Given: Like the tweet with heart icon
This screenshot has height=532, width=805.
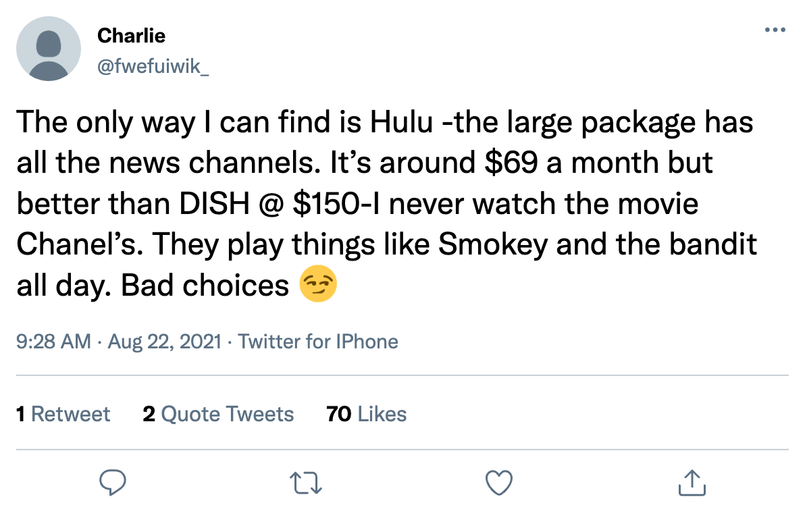Looking at the screenshot, I should pyautogui.click(x=500, y=483).
